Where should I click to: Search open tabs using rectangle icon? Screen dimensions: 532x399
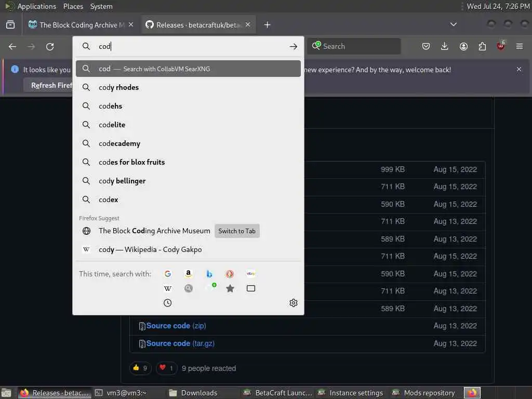tap(251, 288)
